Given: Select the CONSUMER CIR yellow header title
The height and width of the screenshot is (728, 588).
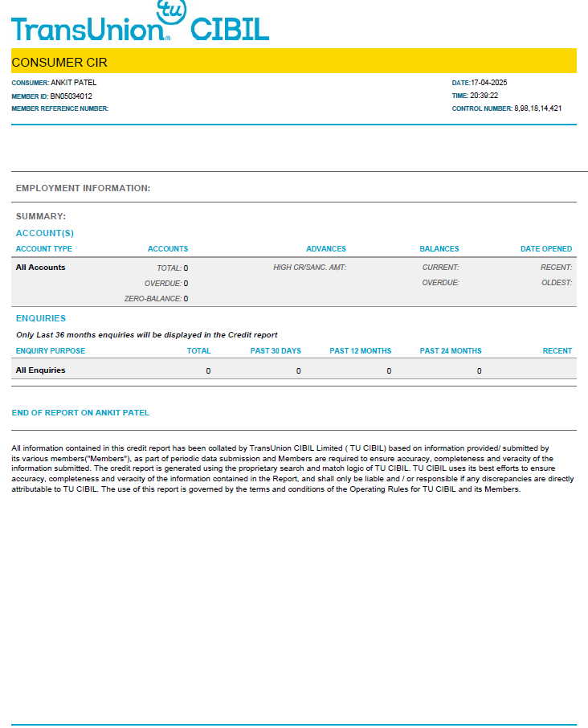Looking at the screenshot, I should [59, 62].
